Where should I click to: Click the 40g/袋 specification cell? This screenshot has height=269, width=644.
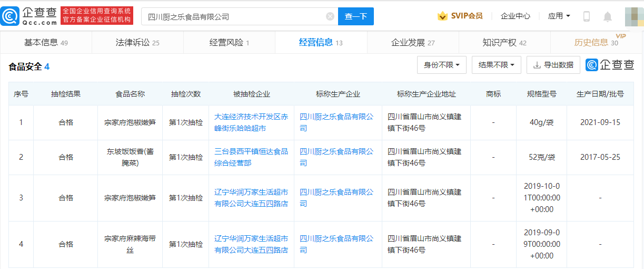pos(542,122)
